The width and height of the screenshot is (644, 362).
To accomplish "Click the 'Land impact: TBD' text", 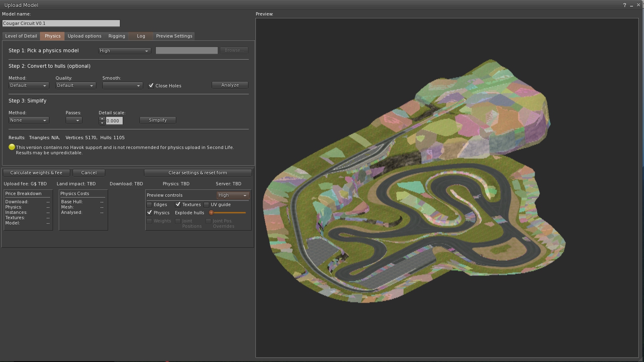I will 76,184.
